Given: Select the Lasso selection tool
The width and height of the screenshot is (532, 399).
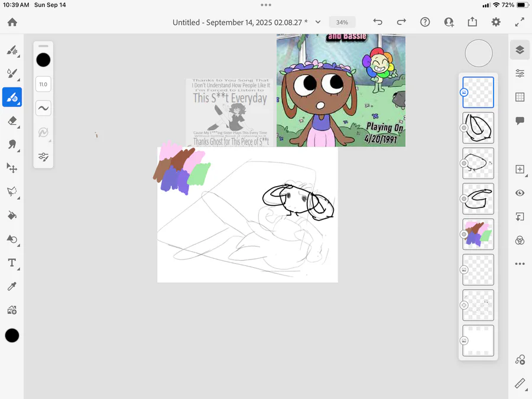Looking at the screenshot, I should click(12, 192).
